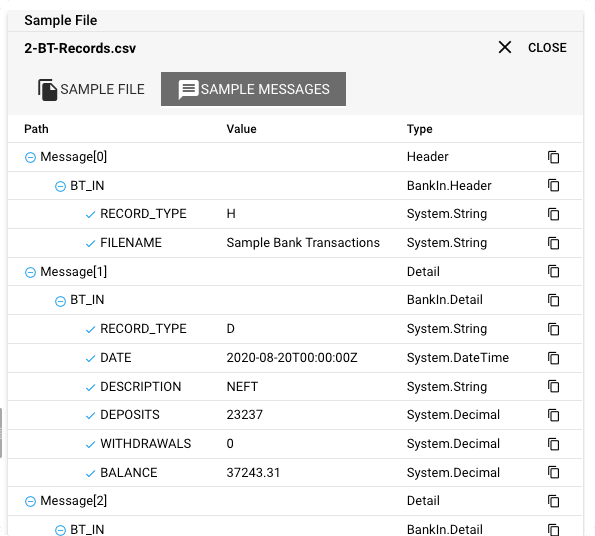
Task: Copy the DEPOSITS row entry
Action: [x=553, y=415]
